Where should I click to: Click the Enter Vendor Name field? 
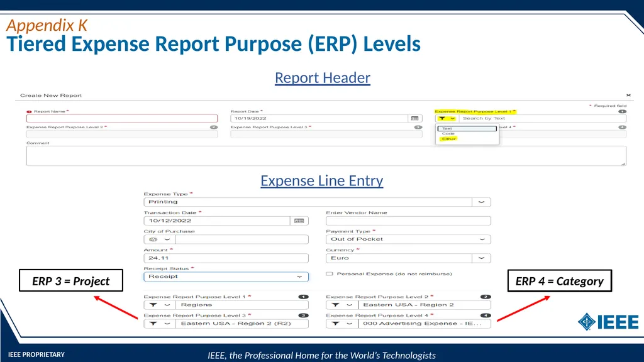pyautogui.click(x=408, y=221)
